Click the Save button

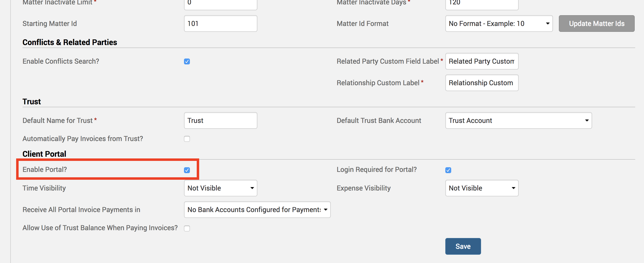pyautogui.click(x=463, y=246)
